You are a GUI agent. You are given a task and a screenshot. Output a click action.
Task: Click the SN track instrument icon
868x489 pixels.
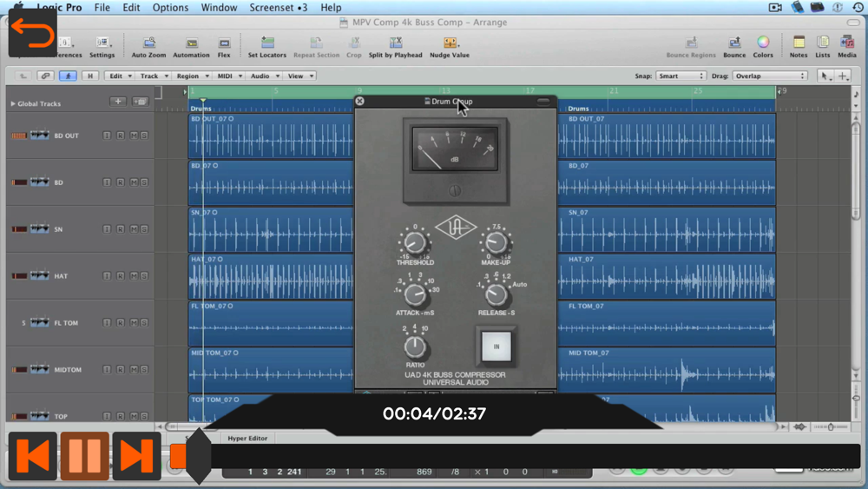pos(39,228)
